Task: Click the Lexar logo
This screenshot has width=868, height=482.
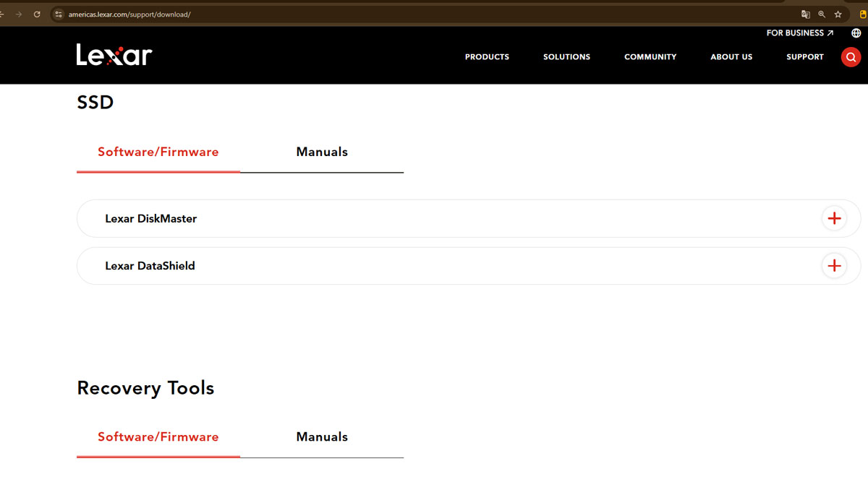Action: (114, 55)
